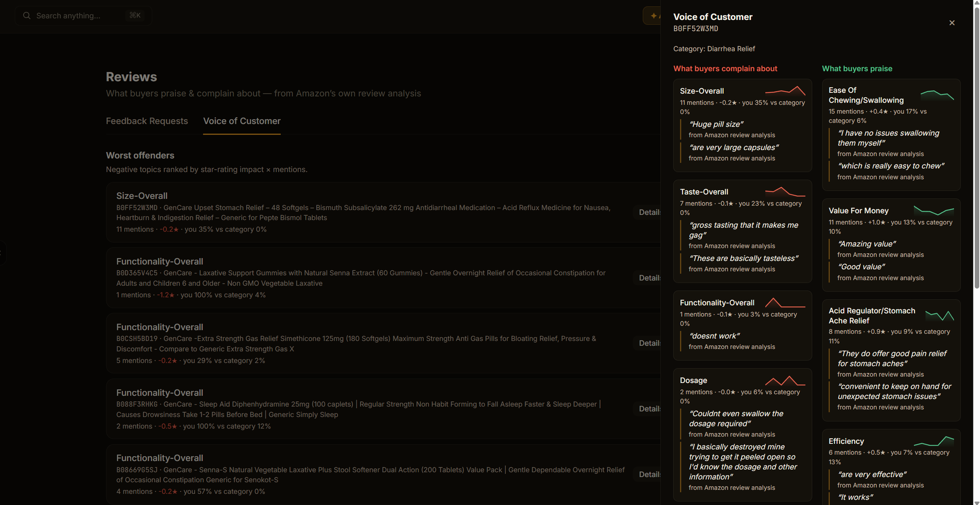Click the vertical scrollbar at the right edge
This screenshot has width=980, height=505.
976,148
